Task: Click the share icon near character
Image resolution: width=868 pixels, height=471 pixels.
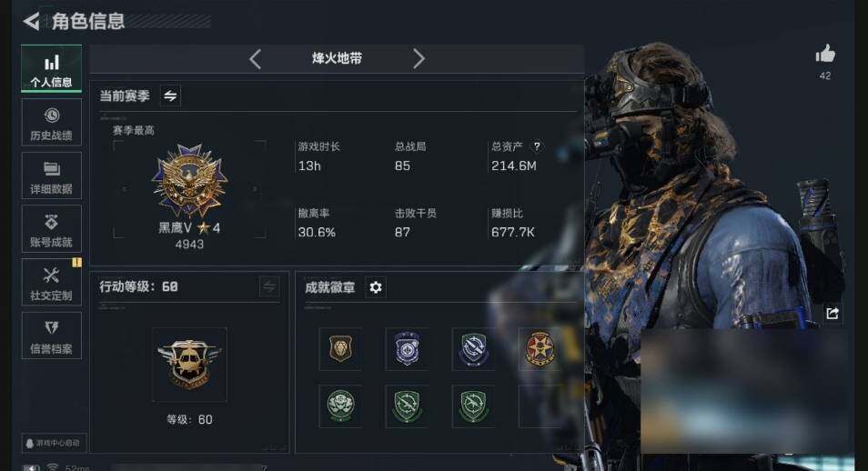Action: 833,314
